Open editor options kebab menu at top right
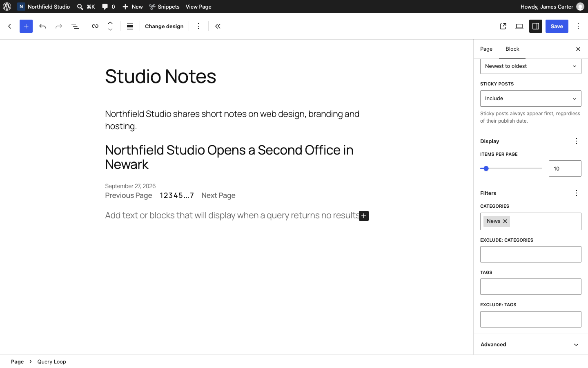 [x=578, y=26]
